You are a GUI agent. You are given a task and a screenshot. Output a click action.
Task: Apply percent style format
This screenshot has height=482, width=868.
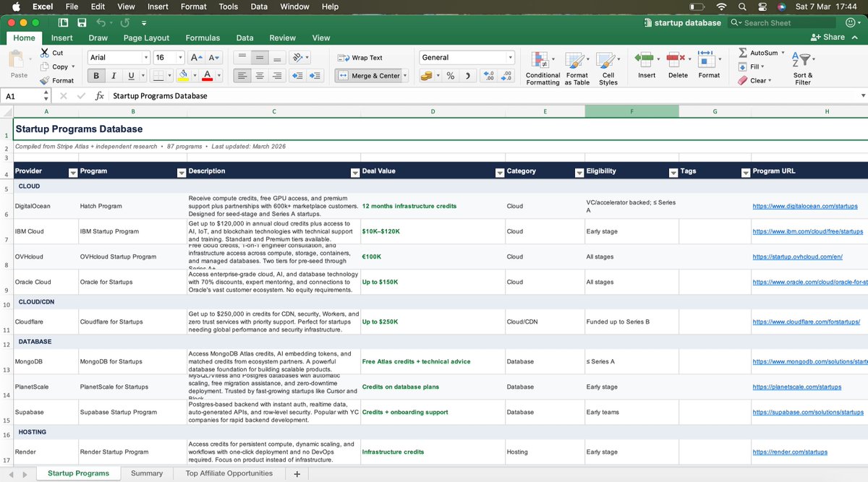(x=450, y=76)
